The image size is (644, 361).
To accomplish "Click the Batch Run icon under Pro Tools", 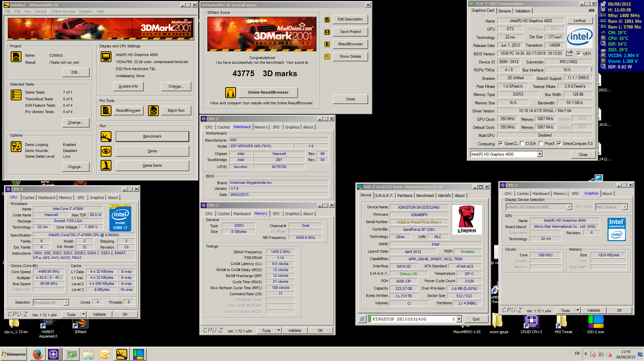I will (153, 110).
